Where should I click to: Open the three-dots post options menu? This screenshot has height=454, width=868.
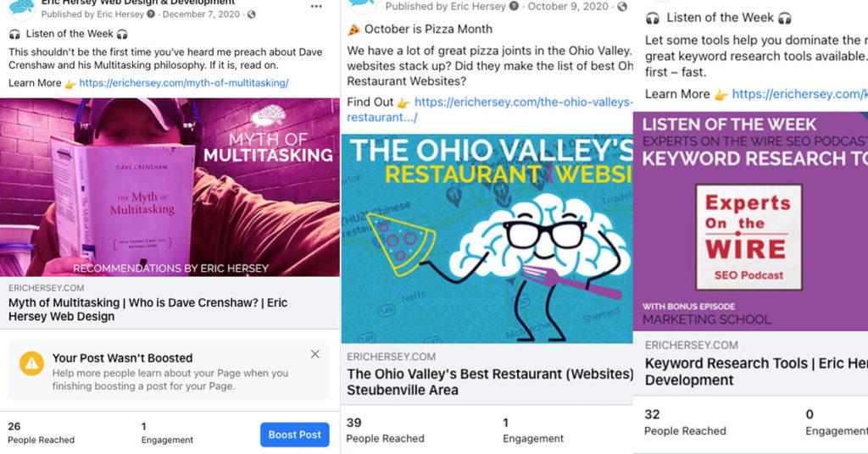point(316,6)
